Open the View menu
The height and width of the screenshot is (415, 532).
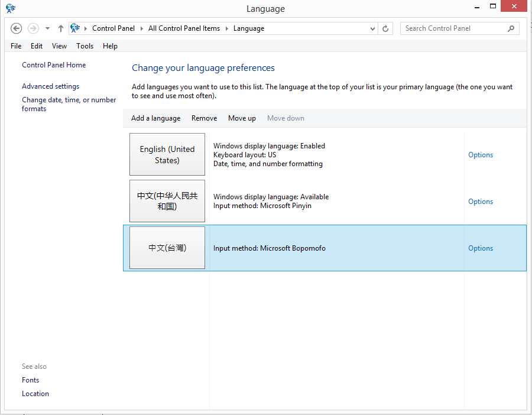click(59, 46)
